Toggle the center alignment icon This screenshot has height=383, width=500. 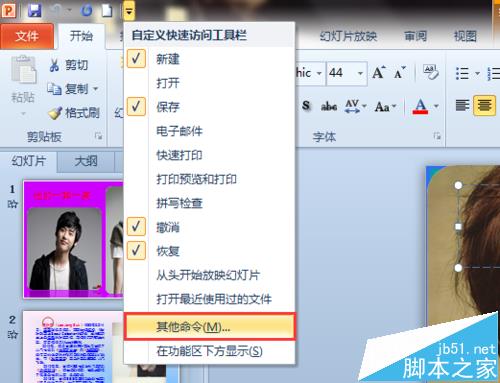point(484,106)
